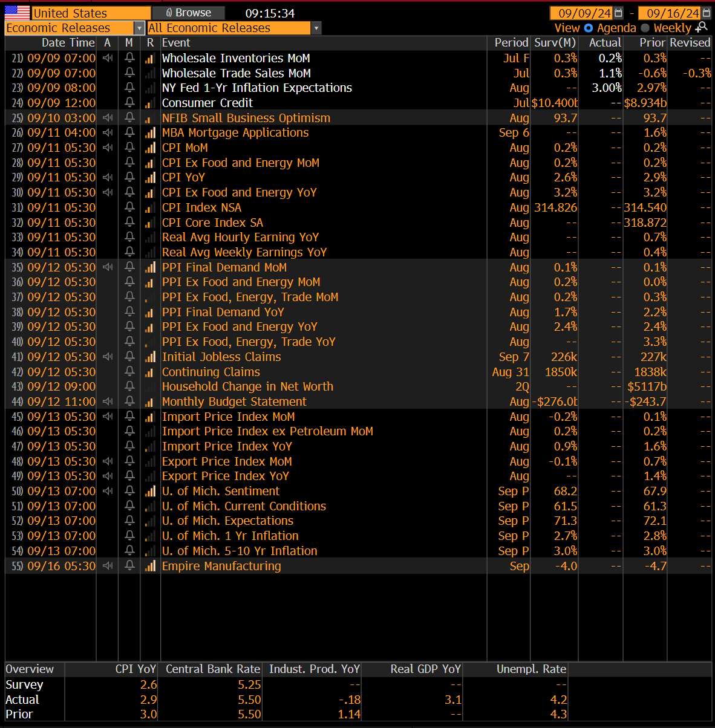Click the chart icon beside Empire Manufacturing

point(150,565)
